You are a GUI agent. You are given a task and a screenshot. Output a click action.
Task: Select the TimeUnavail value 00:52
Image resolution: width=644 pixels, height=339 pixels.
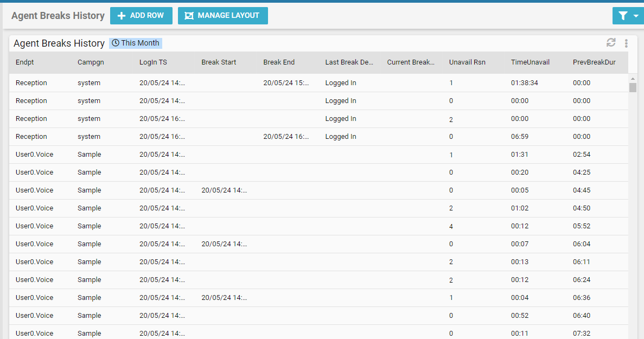click(520, 316)
